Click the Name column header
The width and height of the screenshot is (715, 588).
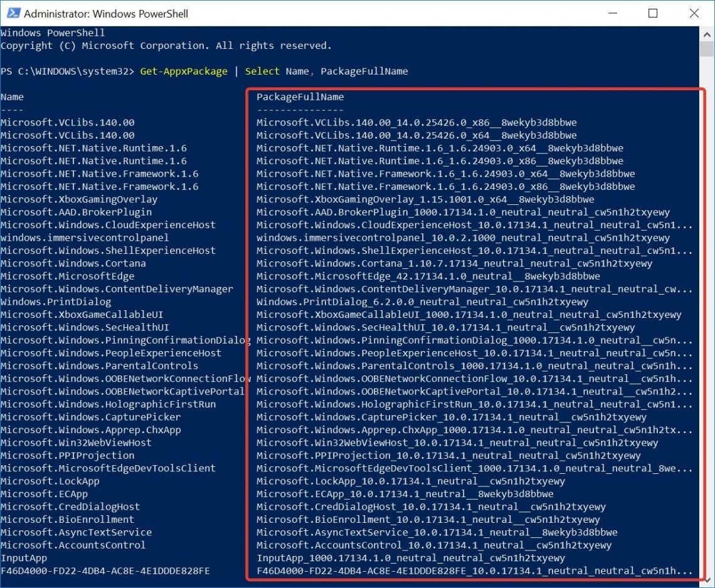13,97
